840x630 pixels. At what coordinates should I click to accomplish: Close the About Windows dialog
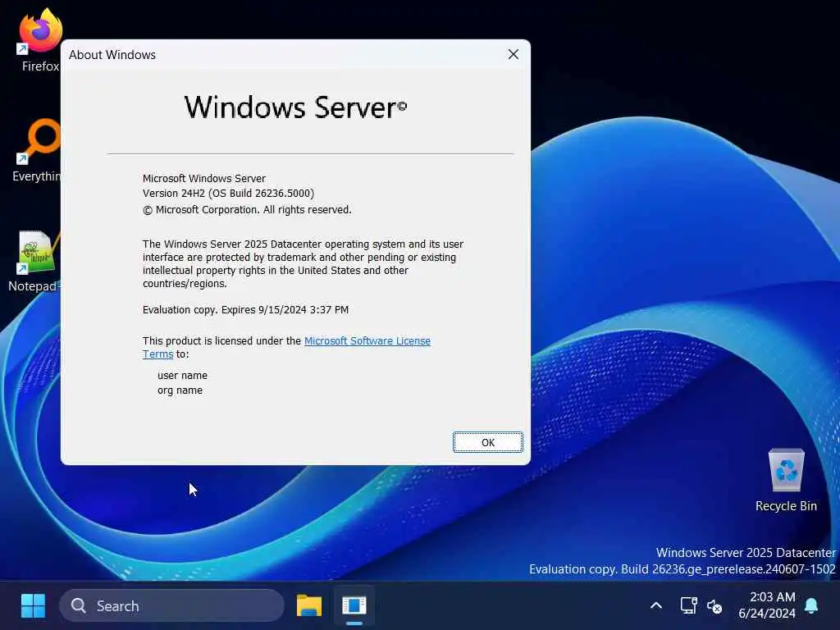point(514,54)
